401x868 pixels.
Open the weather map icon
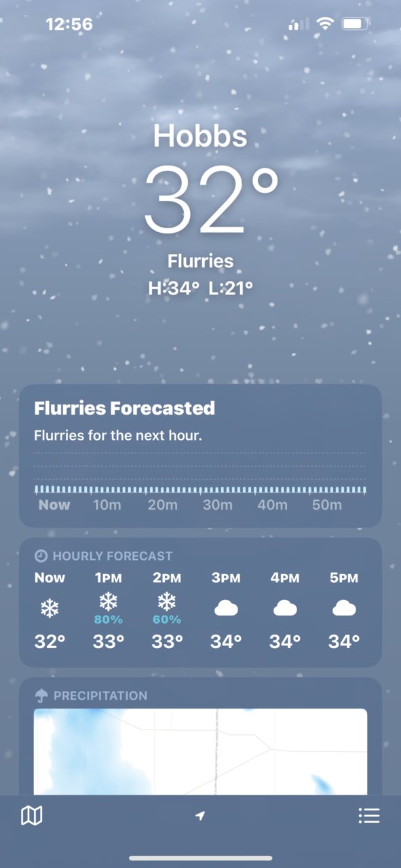pyautogui.click(x=32, y=815)
